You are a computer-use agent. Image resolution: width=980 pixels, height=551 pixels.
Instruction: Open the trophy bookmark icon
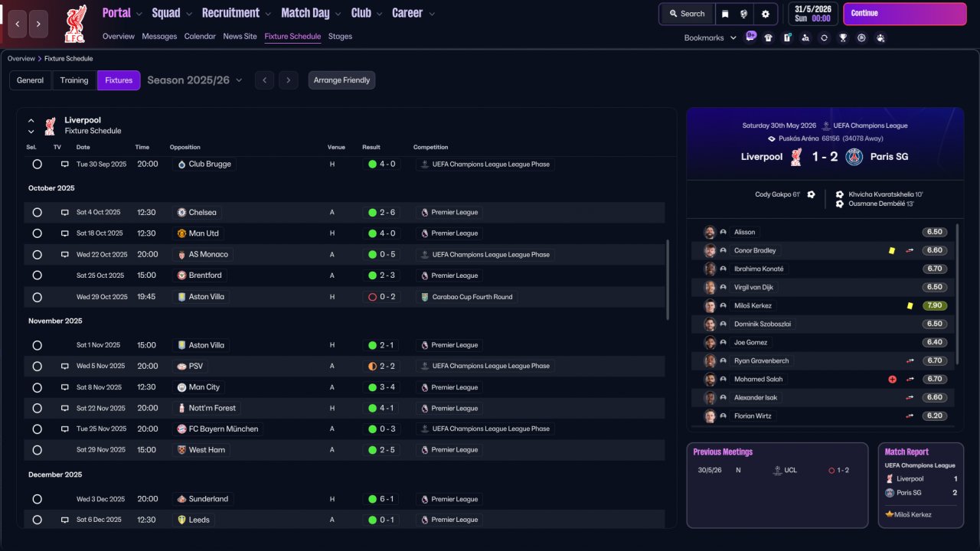point(843,37)
